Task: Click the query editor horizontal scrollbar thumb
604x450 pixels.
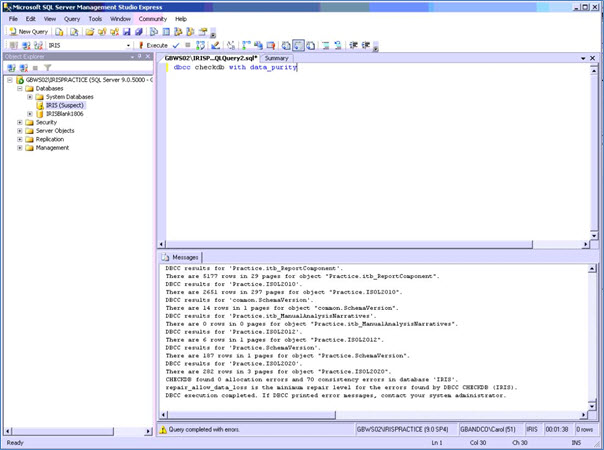Action: pyautogui.click(x=350, y=244)
